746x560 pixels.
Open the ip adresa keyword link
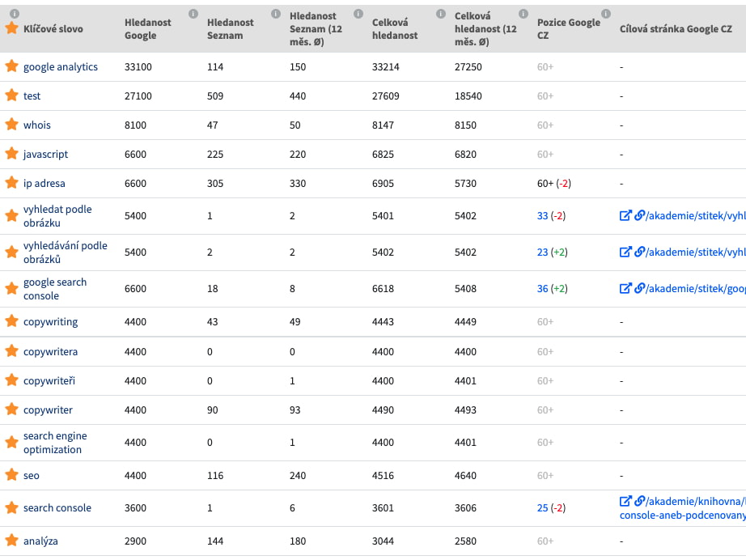pyautogui.click(x=45, y=183)
